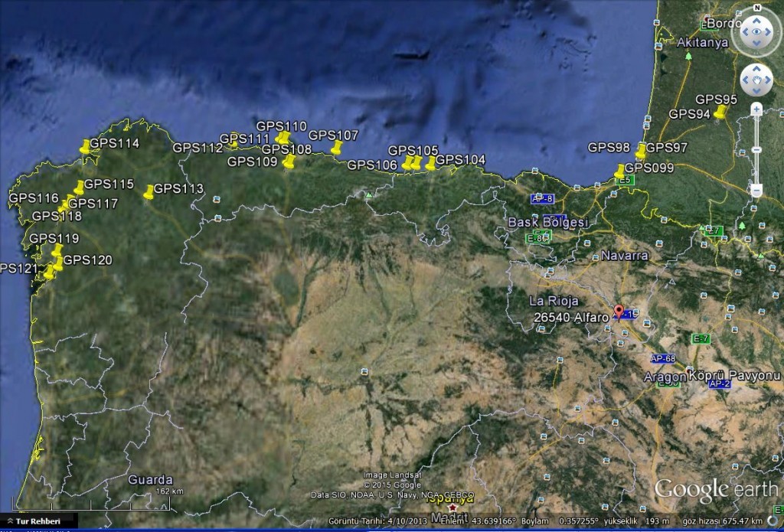Select the red Alfaro location marker
784x532 pixels.
(x=619, y=312)
